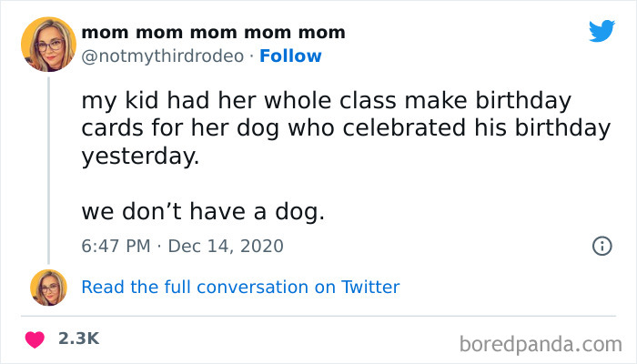Click the line "we don't have a dog."
This screenshot has height=364, width=637.
point(203,211)
